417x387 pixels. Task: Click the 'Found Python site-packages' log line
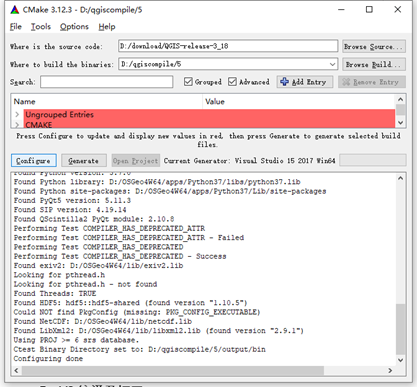click(x=170, y=191)
